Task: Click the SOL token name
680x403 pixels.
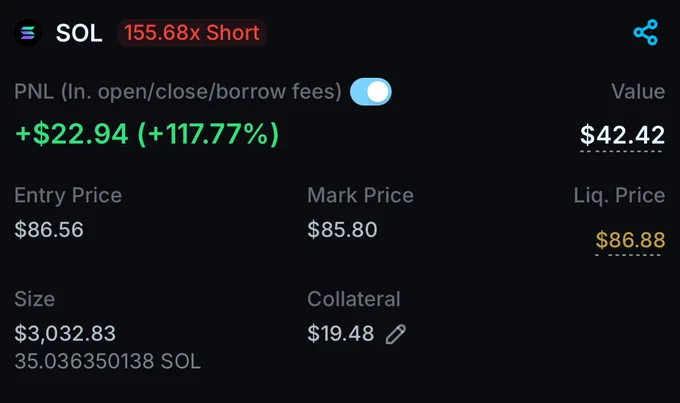Action: point(79,33)
